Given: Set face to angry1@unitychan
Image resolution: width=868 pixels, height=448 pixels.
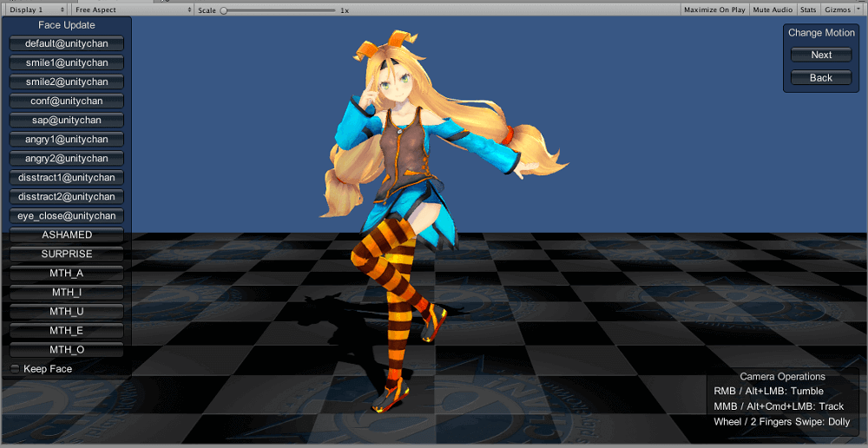Looking at the screenshot, I should tap(67, 140).
